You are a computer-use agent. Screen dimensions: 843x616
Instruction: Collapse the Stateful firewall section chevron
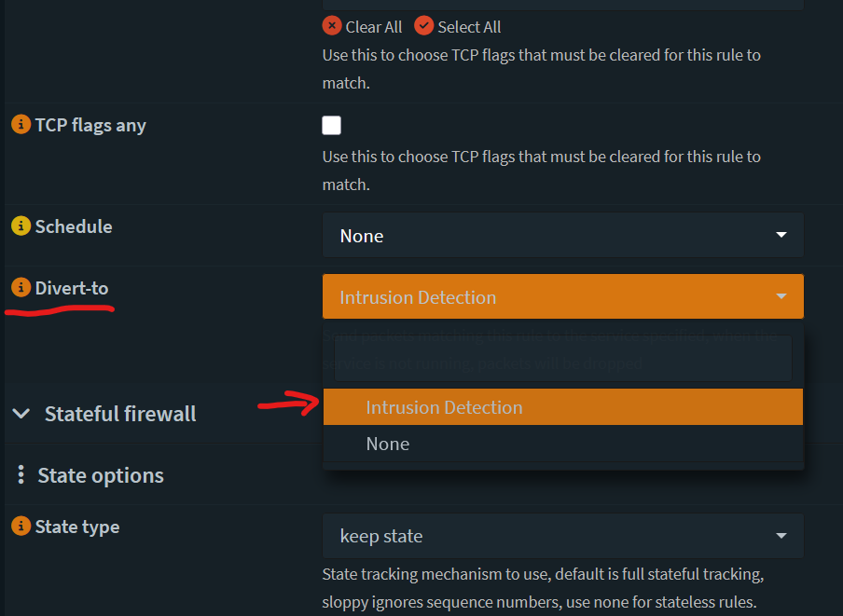[x=22, y=414]
